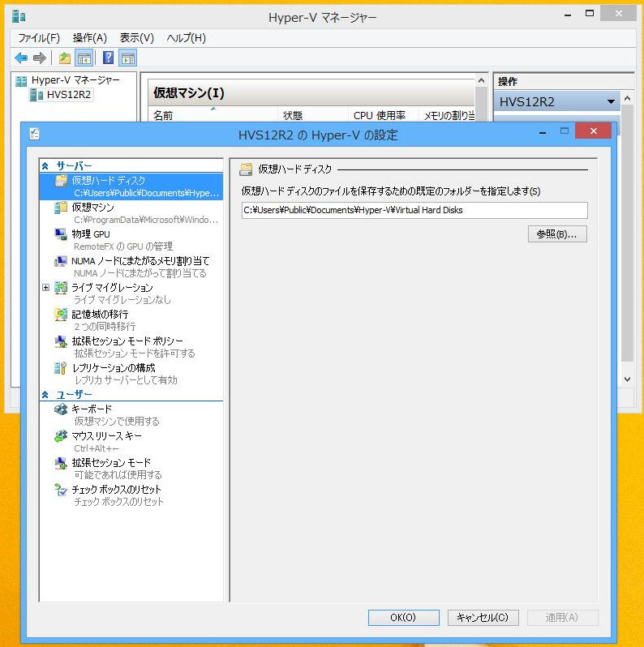Click the RemoteFX の GPU の管理 description
Viewport: 644px width, 647px height.
[123, 246]
